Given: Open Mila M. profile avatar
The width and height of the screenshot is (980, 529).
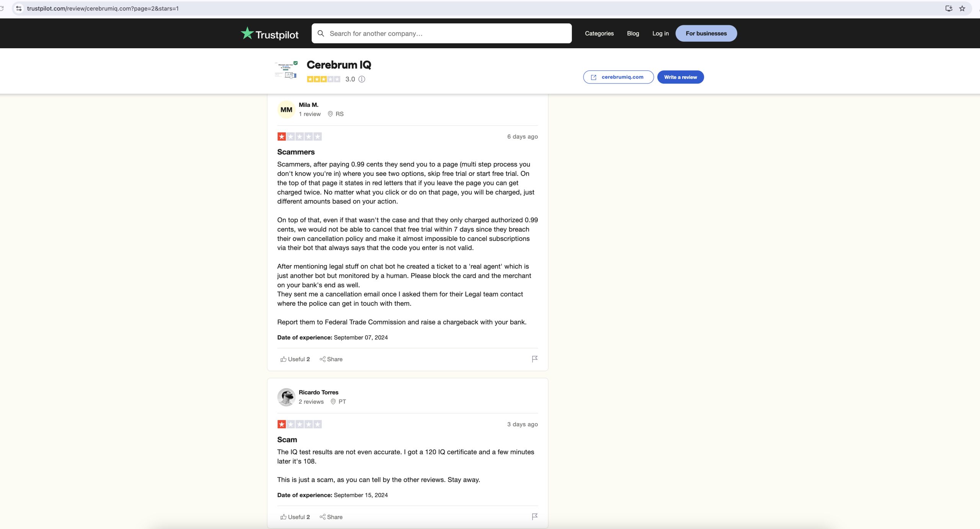Looking at the screenshot, I should [286, 110].
